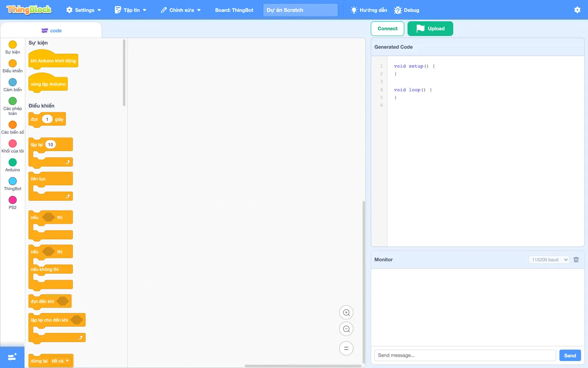Open the 115200 baud rate dropdown
588x368 pixels.
coord(549,260)
